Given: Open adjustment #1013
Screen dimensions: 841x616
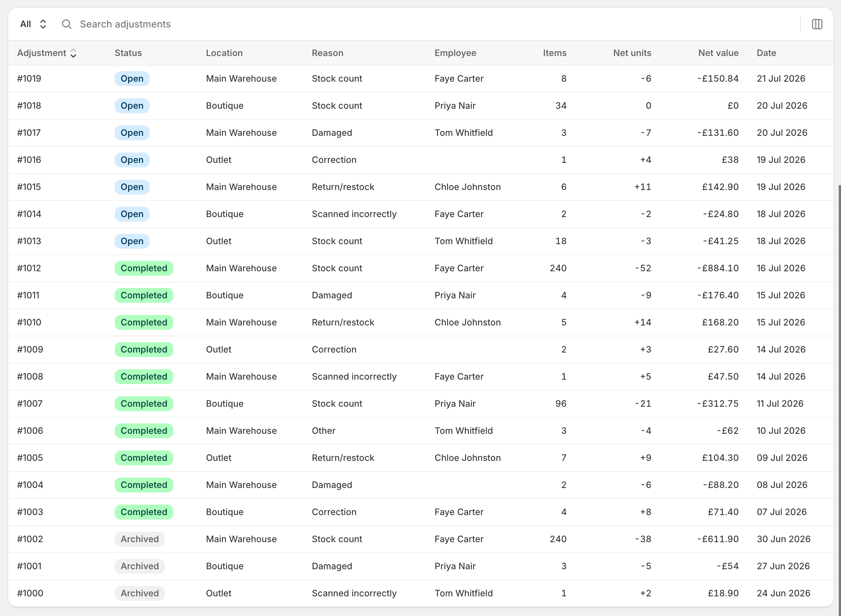Looking at the screenshot, I should 421,241.
